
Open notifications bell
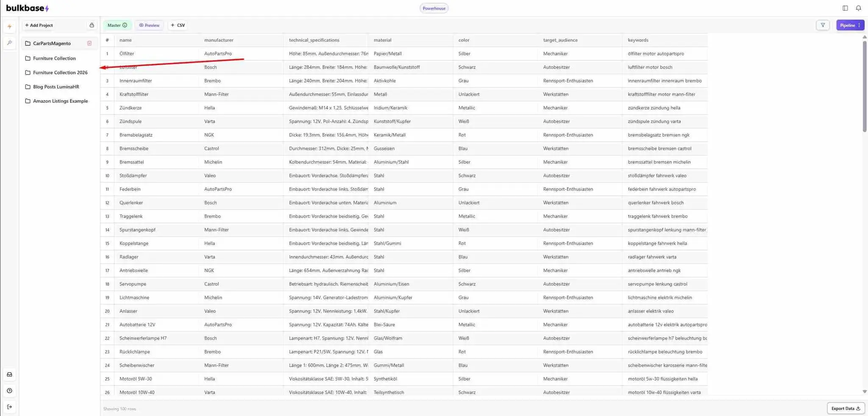858,8
